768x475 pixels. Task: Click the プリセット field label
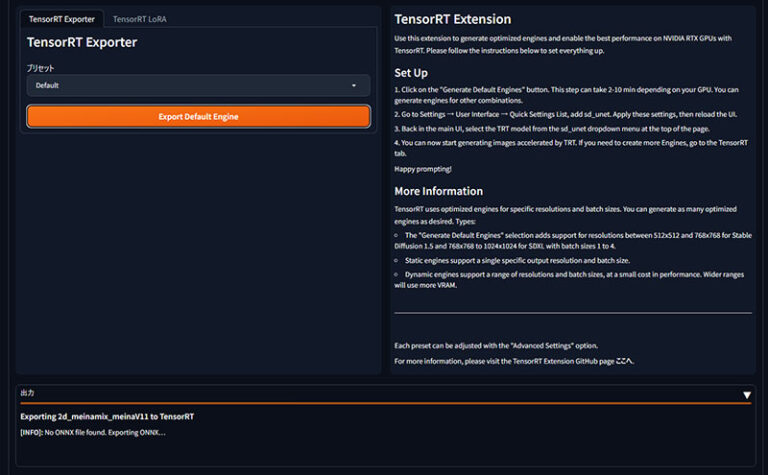pos(40,68)
